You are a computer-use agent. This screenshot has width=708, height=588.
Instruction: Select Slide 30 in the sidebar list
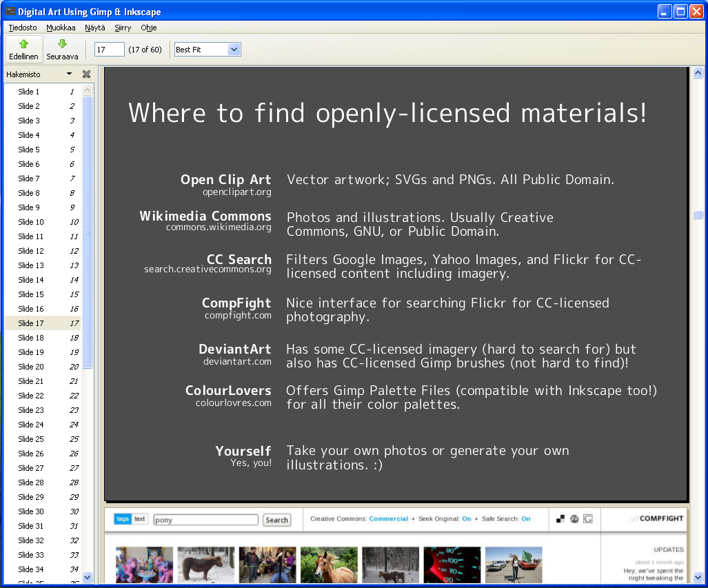43,511
